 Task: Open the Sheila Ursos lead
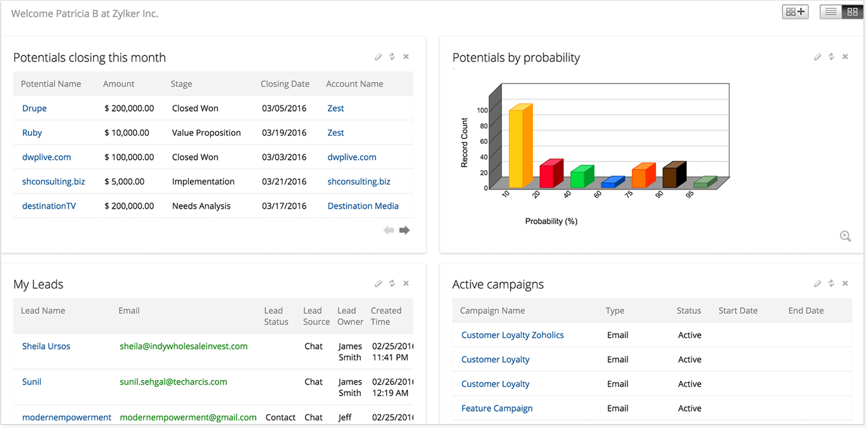(x=46, y=346)
